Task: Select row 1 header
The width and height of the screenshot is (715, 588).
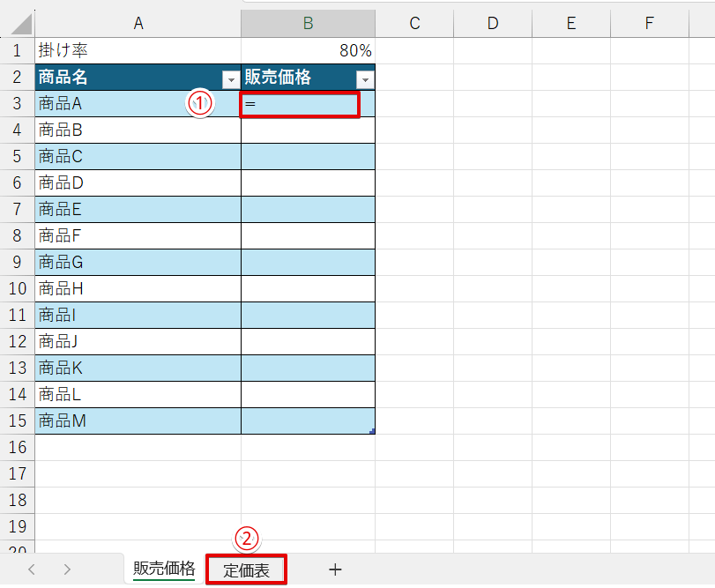Action: coord(18,50)
